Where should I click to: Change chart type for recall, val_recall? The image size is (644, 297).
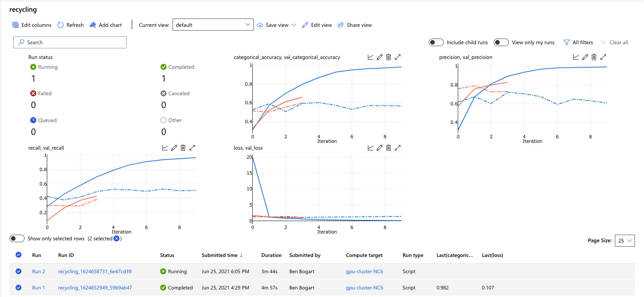click(x=165, y=148)
